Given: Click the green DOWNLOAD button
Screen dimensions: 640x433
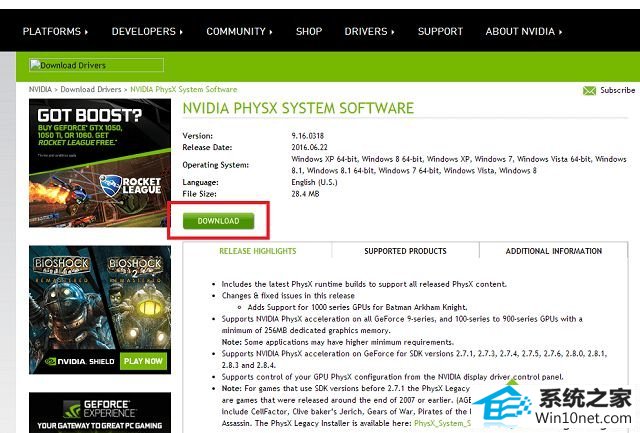Looking at the screenshot, I should pos(218,221).
